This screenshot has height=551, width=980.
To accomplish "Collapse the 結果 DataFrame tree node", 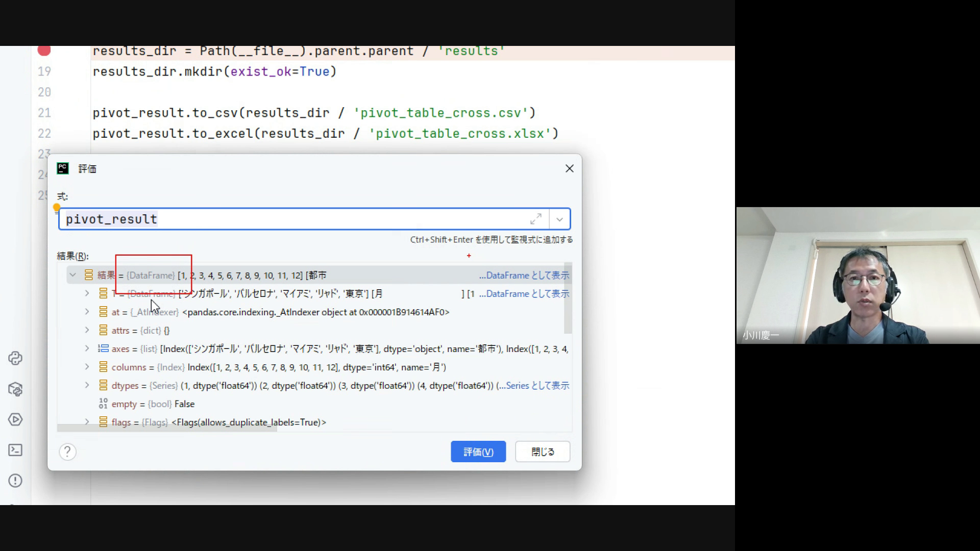I will coord(72,275).
